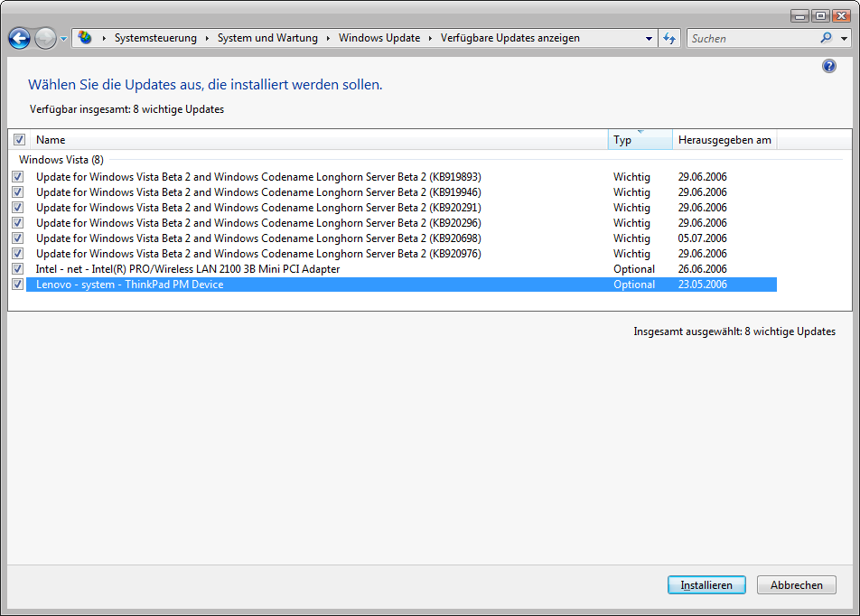Click the Back navigation arrow button
Screen dimensions: 860x616
[19, 38]
